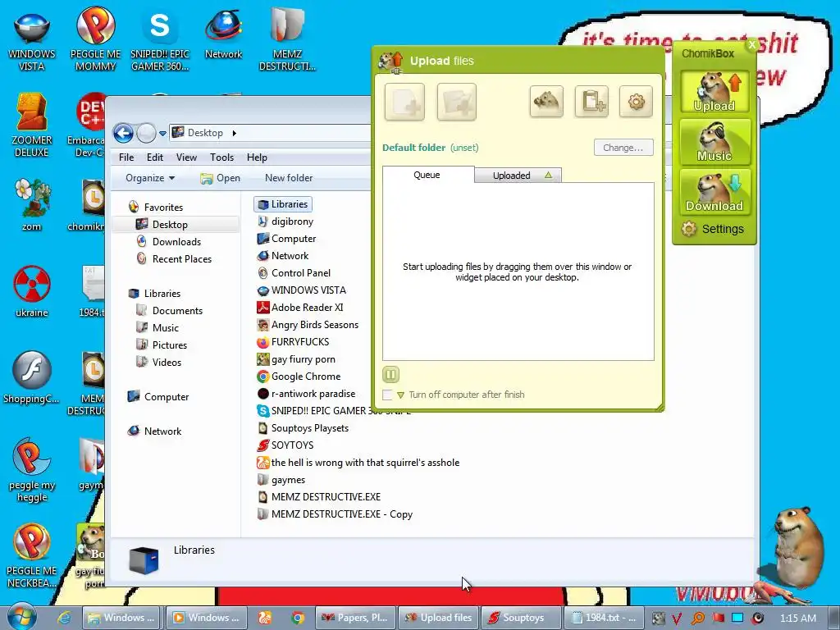Click the paste clipboard icon in Upload files

click(x=591, y=101)
